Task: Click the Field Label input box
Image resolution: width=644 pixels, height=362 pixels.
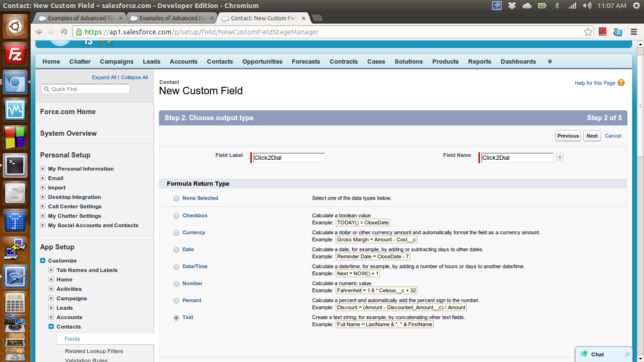Action: (289, 157)
